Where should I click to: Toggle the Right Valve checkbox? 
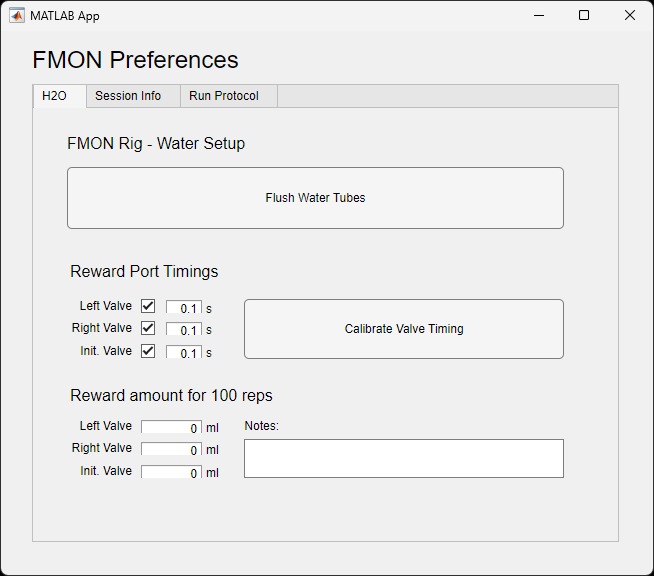(x=148, y=328)
